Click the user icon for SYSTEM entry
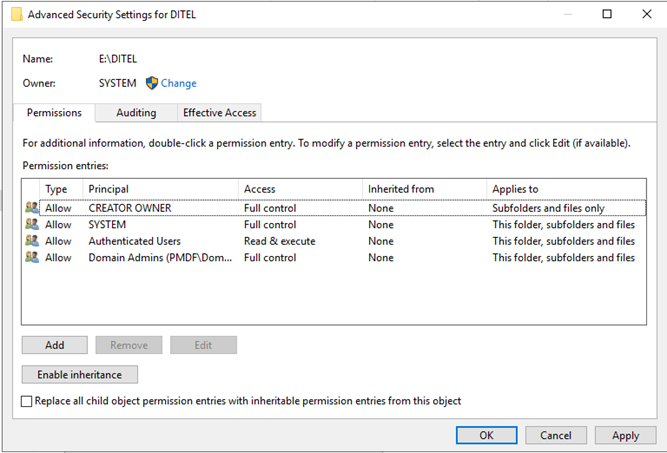The width and height of the screenshot is (667, 453). click(32, 225)
